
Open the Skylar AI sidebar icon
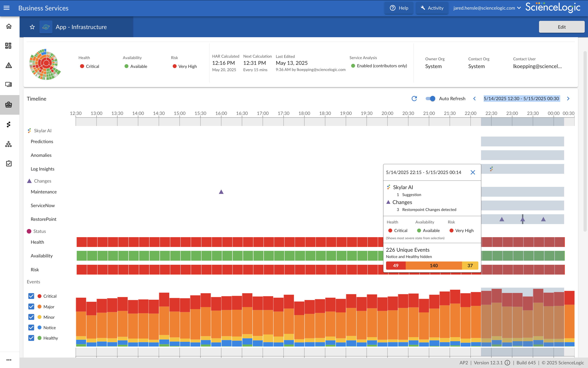[9, 125]
